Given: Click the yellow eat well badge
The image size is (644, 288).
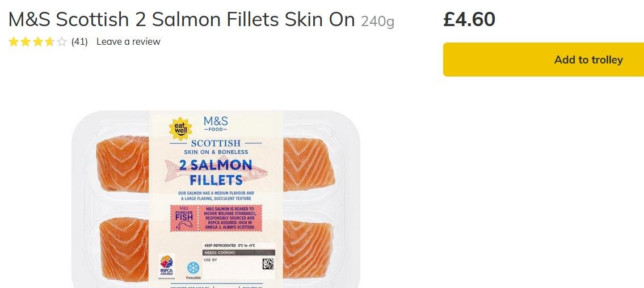Looking at the screenshot, I should point(180,128).
